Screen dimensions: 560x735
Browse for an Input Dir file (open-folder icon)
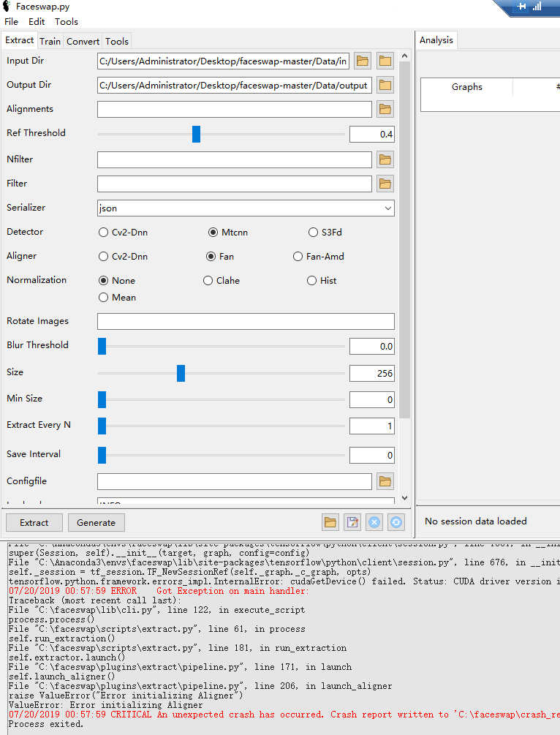[362, 61]
